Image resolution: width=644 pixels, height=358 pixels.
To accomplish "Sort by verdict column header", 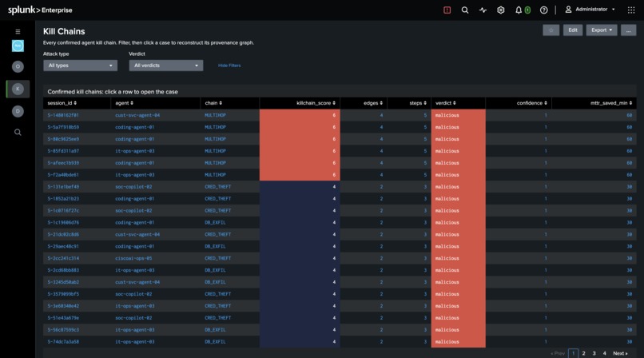I will 446,103.
